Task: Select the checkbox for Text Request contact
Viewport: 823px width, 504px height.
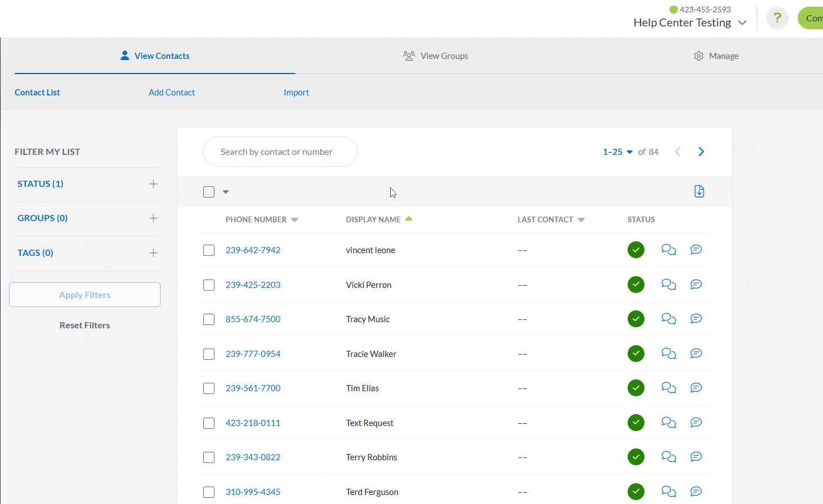Action: tap(209, 423)
